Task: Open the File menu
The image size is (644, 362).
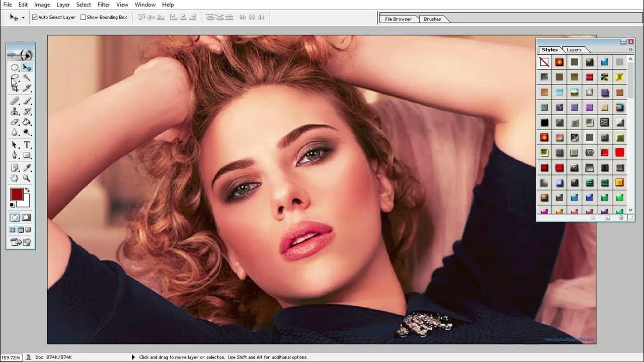Action: [8, 5]
